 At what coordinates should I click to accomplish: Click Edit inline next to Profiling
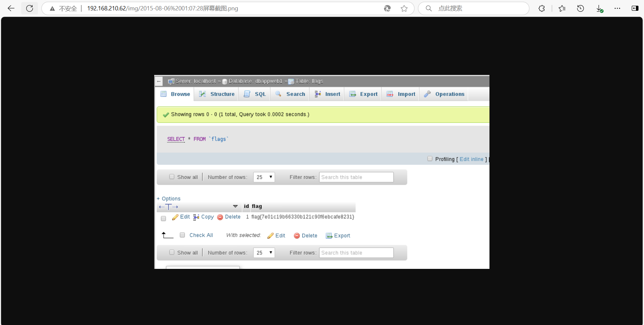(471, 159)
